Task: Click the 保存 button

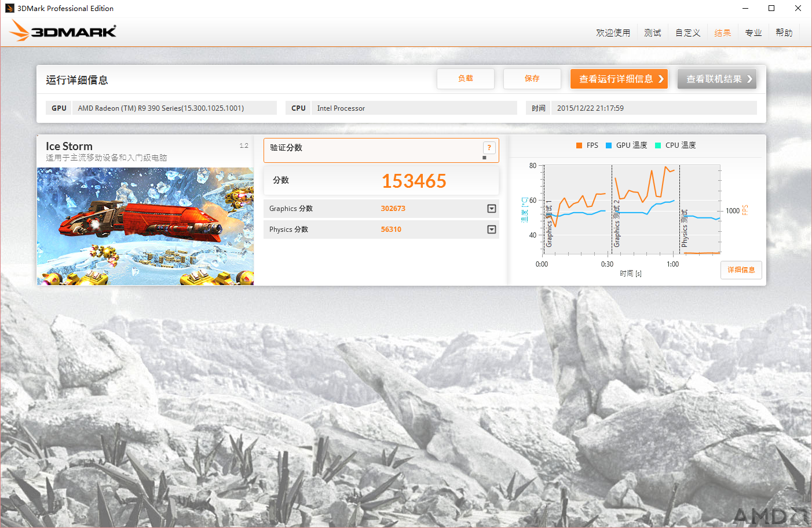Action: [532, 79]
